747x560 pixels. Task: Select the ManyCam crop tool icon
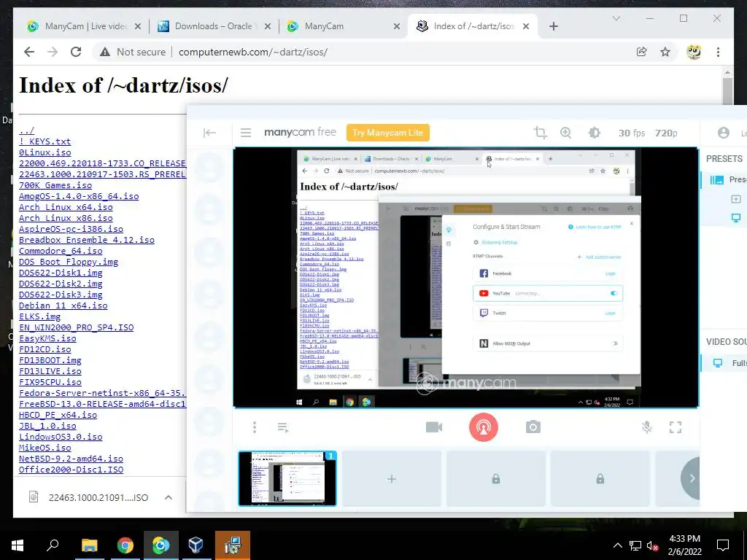(541, 133)
